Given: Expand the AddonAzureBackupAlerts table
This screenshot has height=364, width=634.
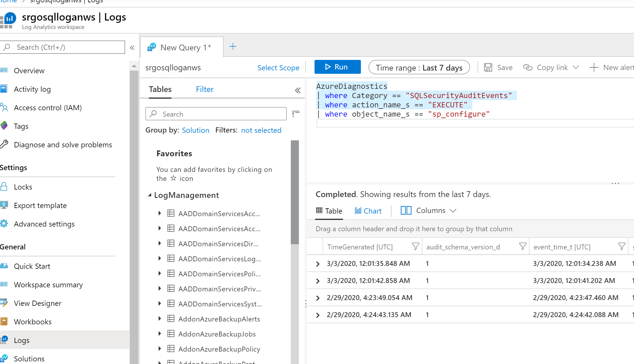Looking at the screenshot, I should 160,319.
